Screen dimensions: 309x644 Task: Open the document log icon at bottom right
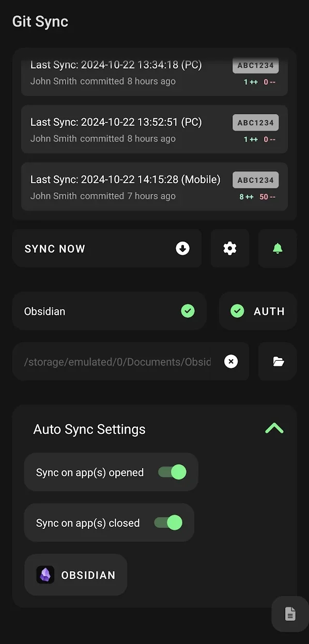(290, 614)
